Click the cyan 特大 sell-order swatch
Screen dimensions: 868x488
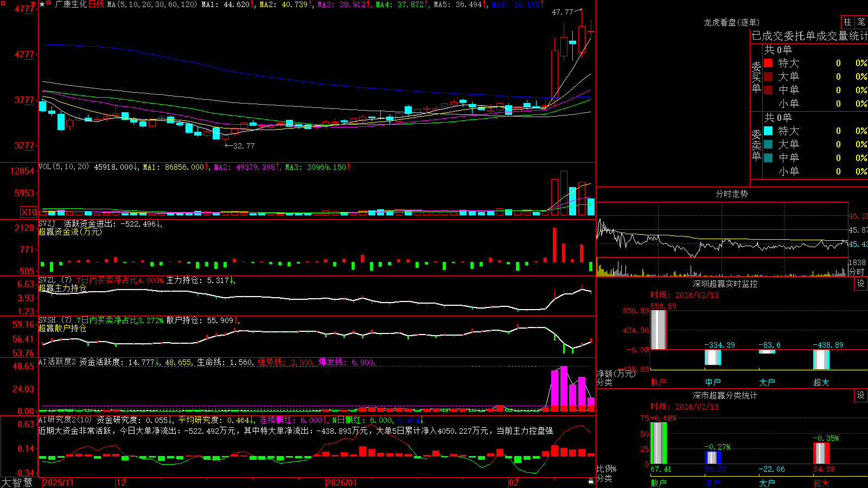point(768,131)
